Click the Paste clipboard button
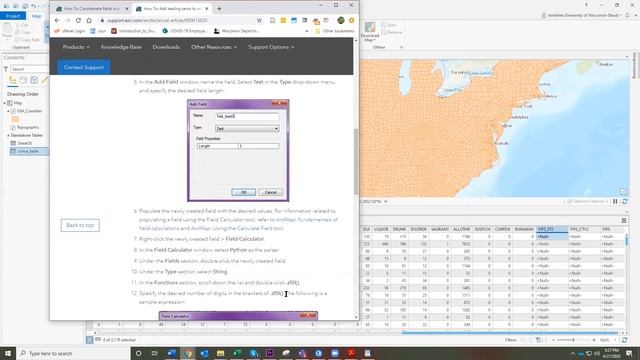The width and height of the screenshot is (640, 360). click(7, 31)
